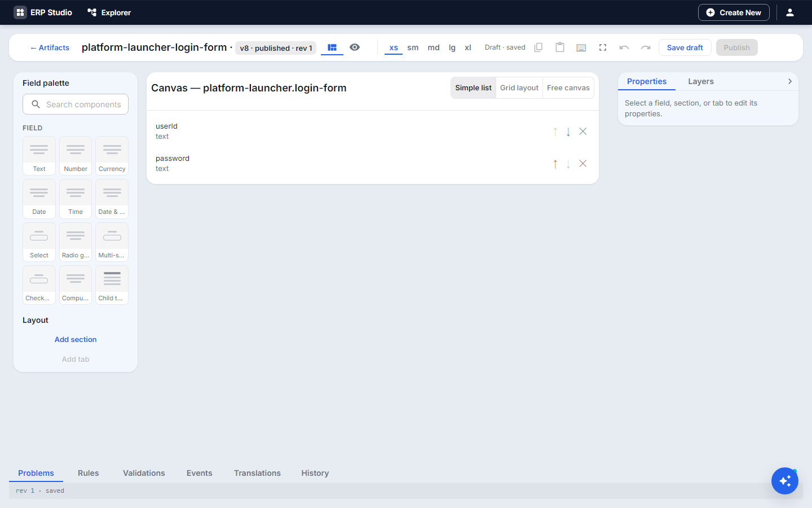Viewport: 812px width, 508px height.
Task: Select the xl breakpoint
Action: click(468, 48)
